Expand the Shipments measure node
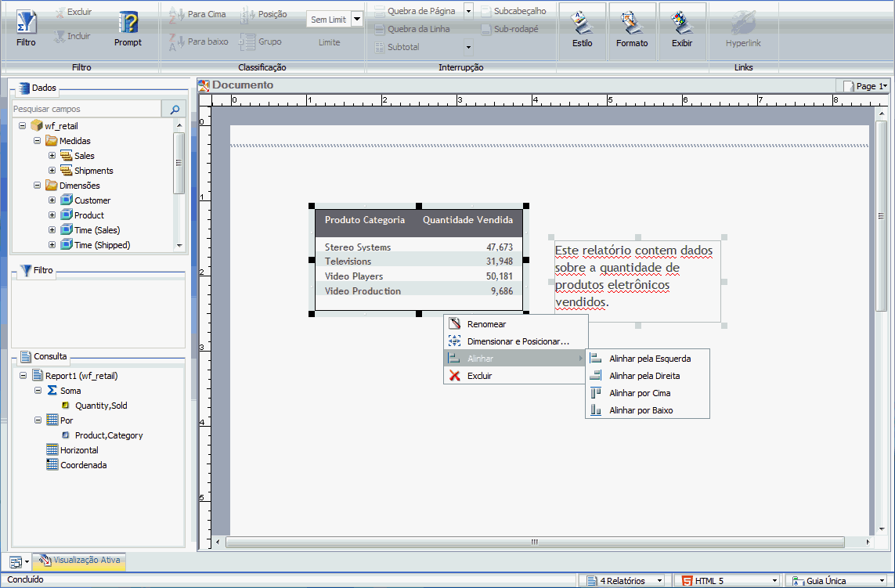This screenshot has height=588, width=895. (x=52, y=170)
